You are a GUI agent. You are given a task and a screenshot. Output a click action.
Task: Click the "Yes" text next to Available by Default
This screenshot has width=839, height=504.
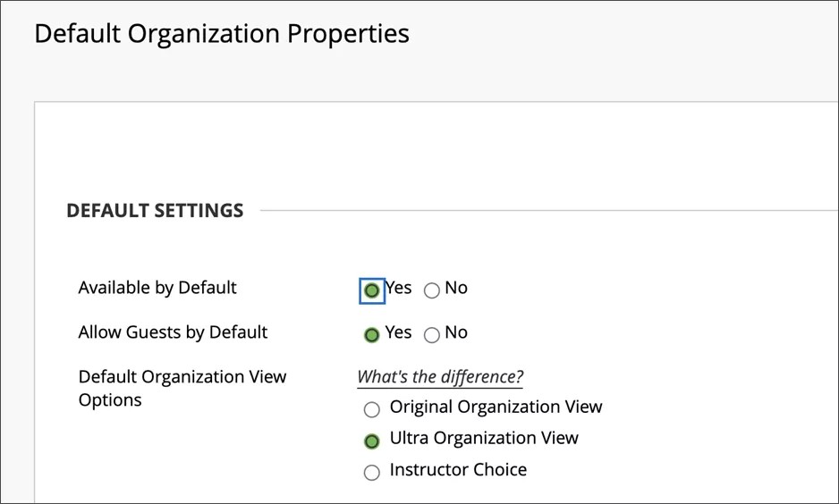pos(398,288)
